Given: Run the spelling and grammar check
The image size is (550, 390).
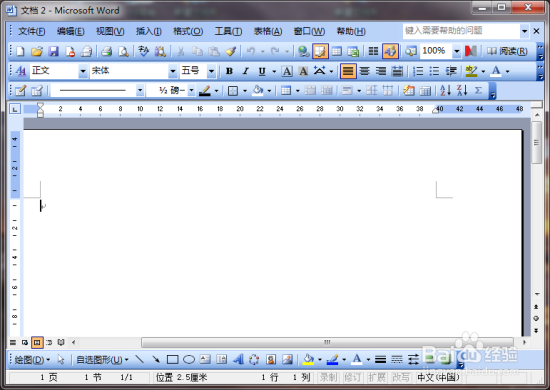Looking at the screenshot, I should point(143,52).
